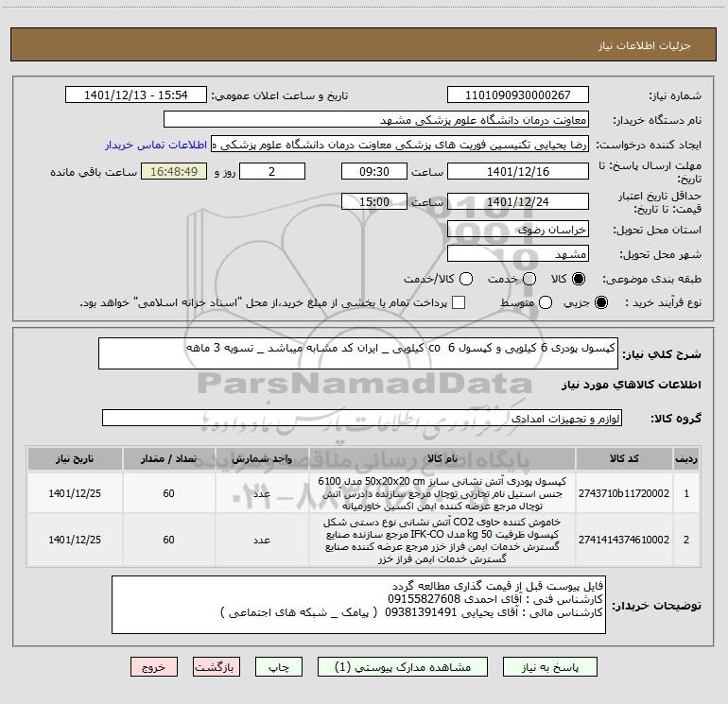728x704 pixels.
Task: Click the ایجاد کننده درخواست field
Action: coord(400,145)
